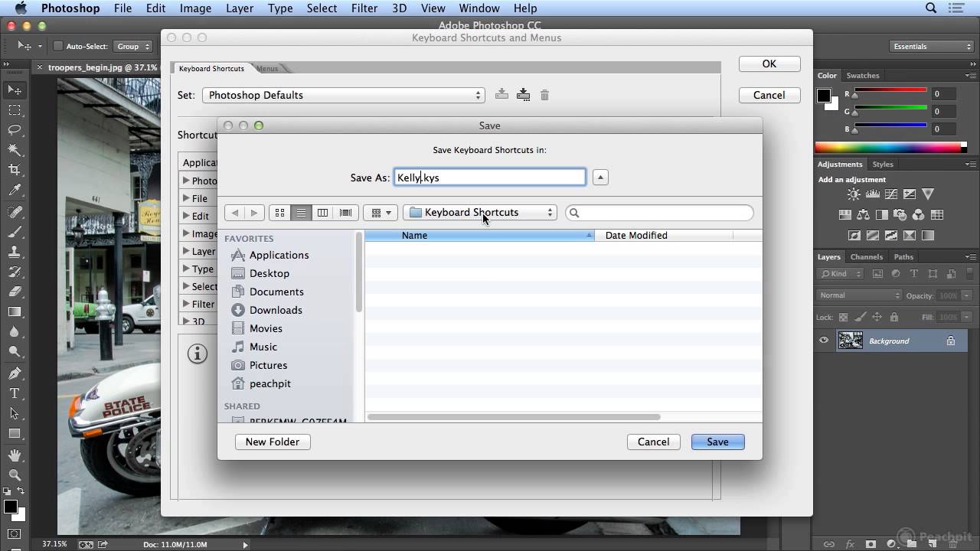Image resolution: width=980 pixels, height=551 pixels.
Task: Add a Levels adjustment
Action: click(873, 194)
